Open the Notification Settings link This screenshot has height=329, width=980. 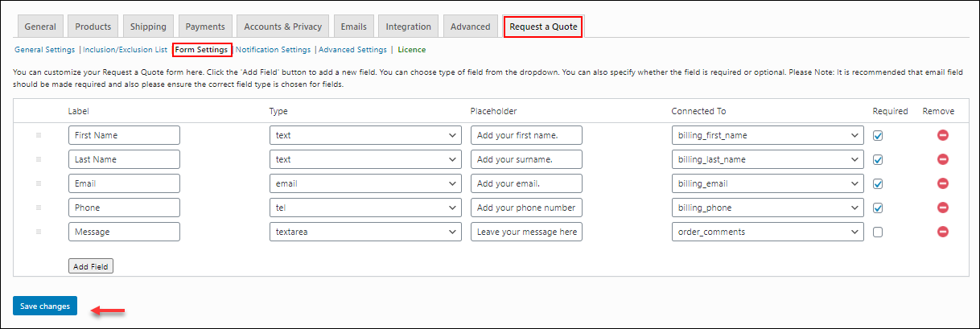pos(273,50)
